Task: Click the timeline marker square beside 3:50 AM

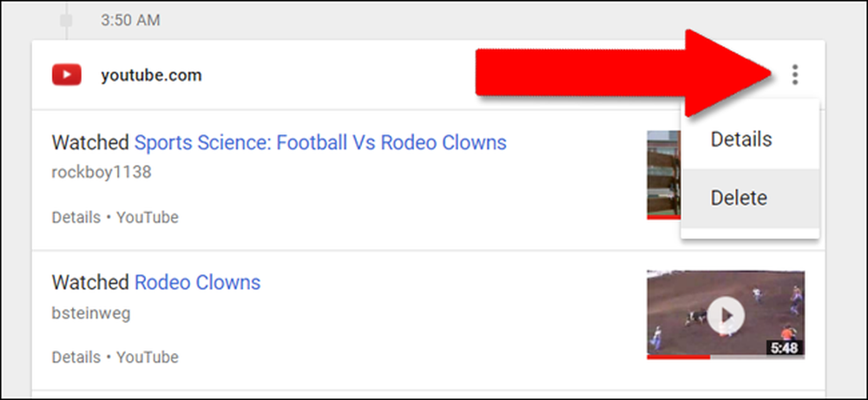Action: [66, 21]
